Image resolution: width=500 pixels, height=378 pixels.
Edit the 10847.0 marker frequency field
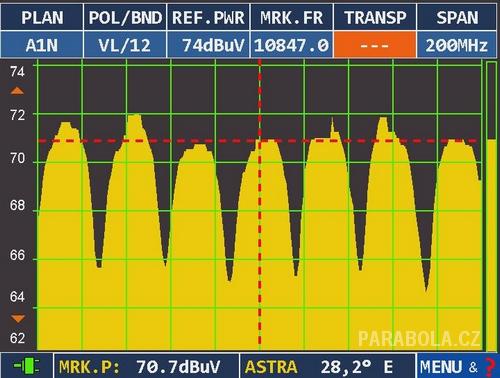(291, 45)
